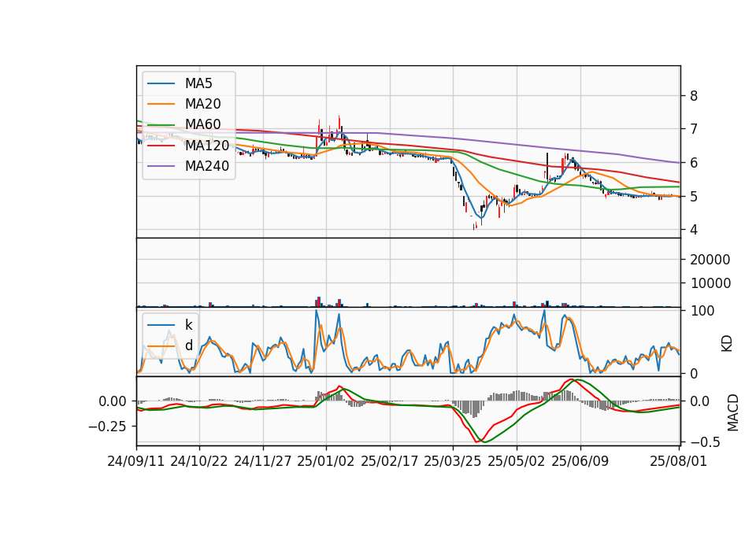Click the MA20 legend label
Viewport: 756px width, 543px height.
click(202, 104)
